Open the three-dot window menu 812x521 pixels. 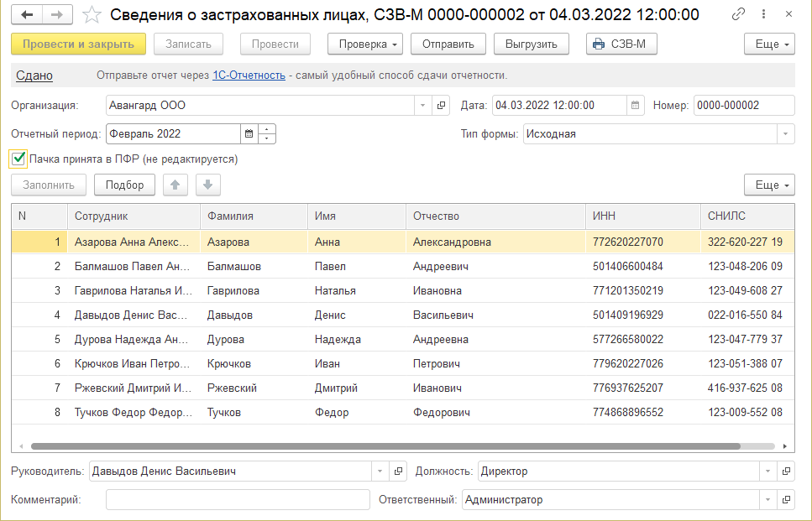(763, 14)
